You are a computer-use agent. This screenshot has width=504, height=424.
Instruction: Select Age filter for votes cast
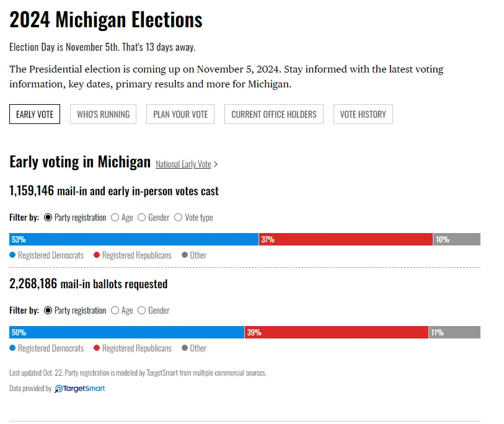coord(115,218)
